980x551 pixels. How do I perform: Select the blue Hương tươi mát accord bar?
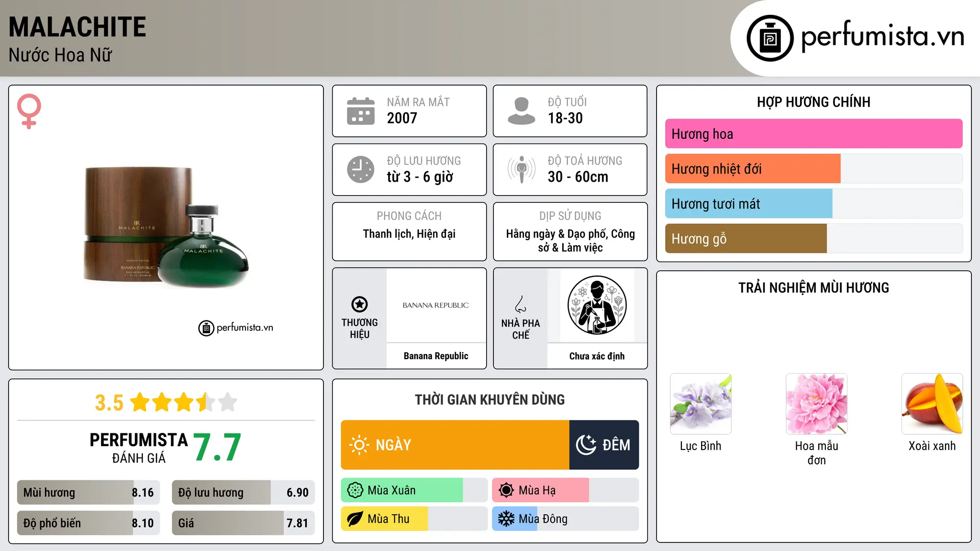(x=749, y=204)
